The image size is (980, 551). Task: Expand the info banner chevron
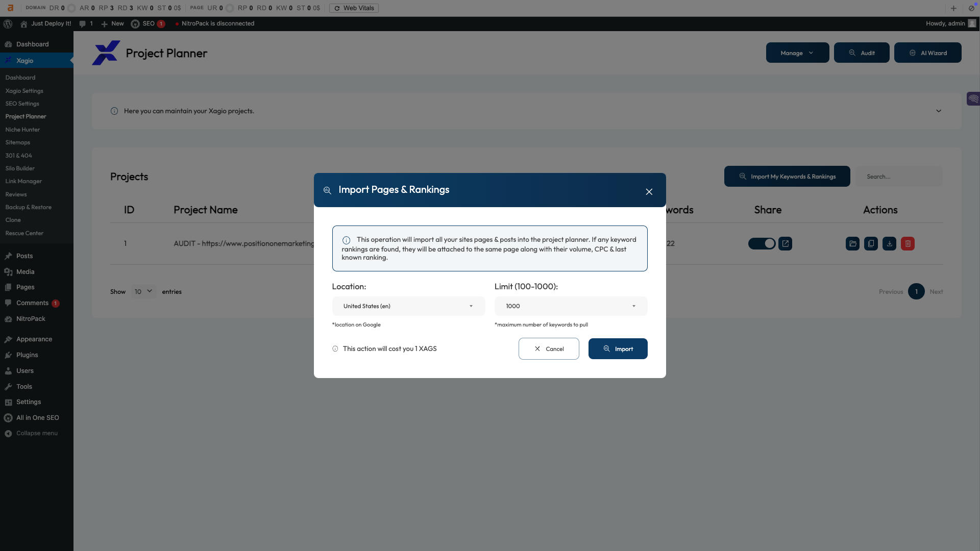tap(938, 111)
